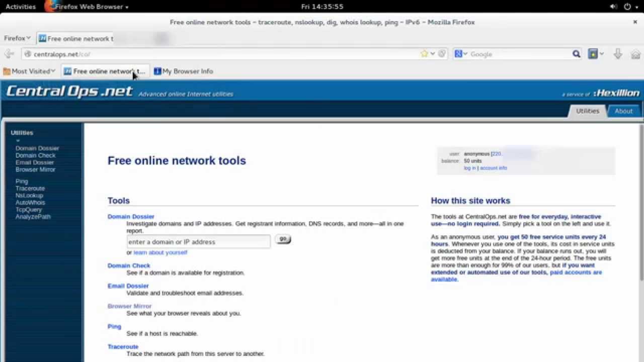Click the Browser Mirror tool heading link
Screen dimensions: 644x362
coord(129,306)
